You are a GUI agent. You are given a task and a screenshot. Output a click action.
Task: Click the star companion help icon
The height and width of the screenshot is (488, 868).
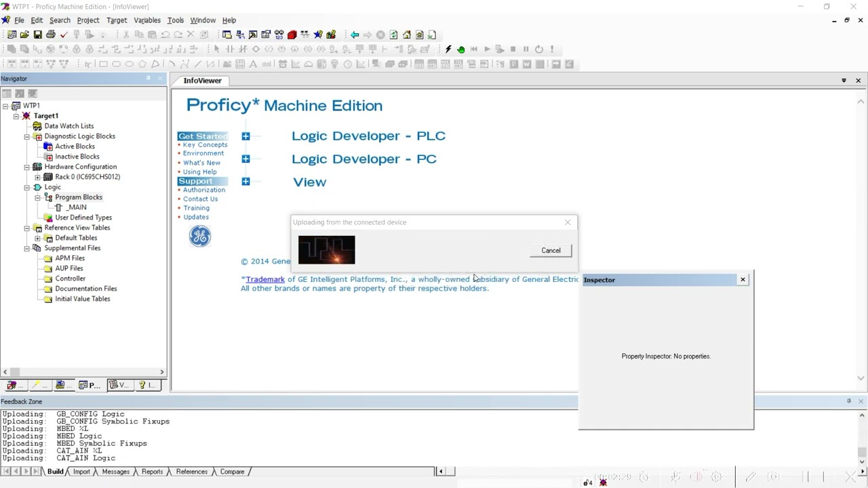pos(318,35)
